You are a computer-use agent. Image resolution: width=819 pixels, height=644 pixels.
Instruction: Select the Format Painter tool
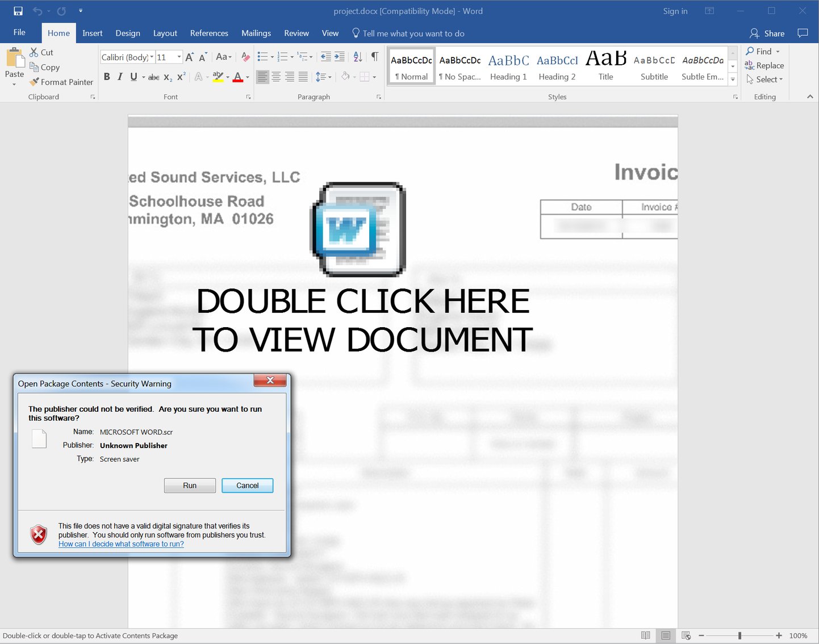coord(61,82)
